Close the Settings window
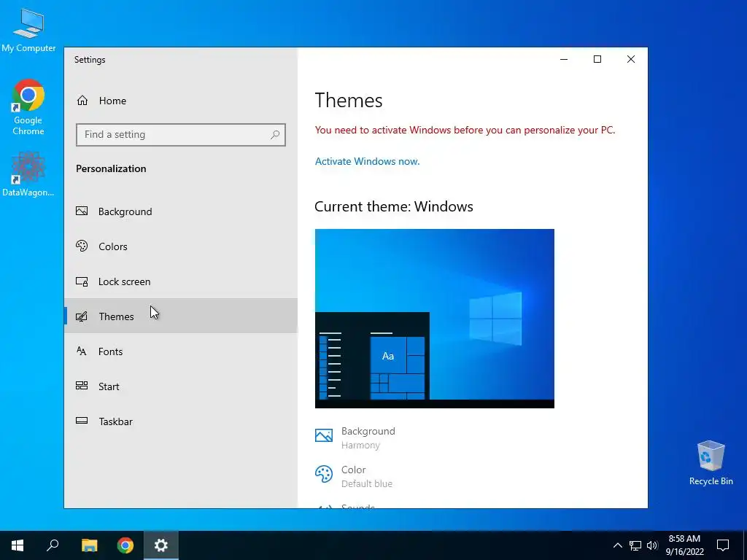Screen dimensions: 747x560 tap(631, 59)
